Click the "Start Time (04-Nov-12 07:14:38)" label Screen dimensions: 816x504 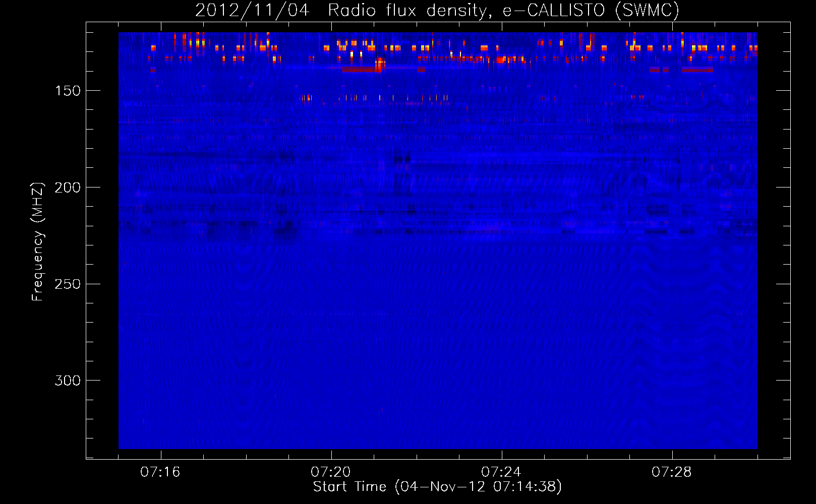coord(437,487)
